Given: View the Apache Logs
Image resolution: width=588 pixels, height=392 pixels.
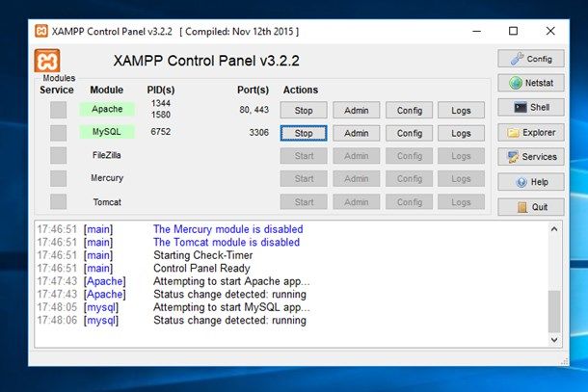Looking at the screenshot, I should [x=461, y=110].
